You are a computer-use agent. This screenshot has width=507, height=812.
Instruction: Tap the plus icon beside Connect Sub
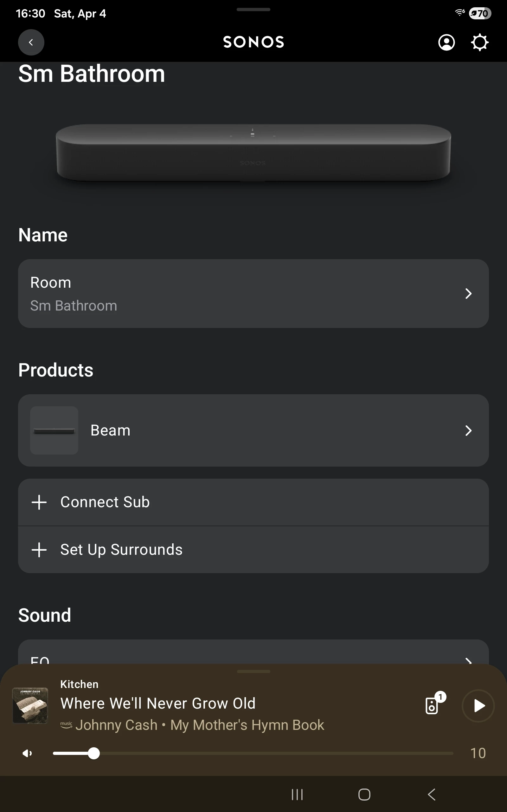pos(39,502)
